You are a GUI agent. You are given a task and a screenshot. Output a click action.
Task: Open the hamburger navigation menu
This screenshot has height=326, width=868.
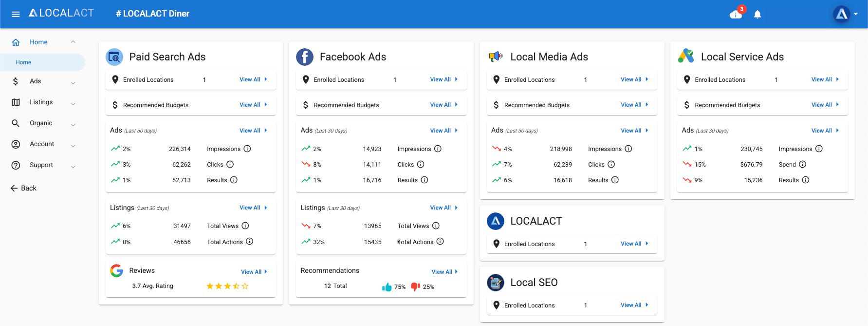(16, 14)
